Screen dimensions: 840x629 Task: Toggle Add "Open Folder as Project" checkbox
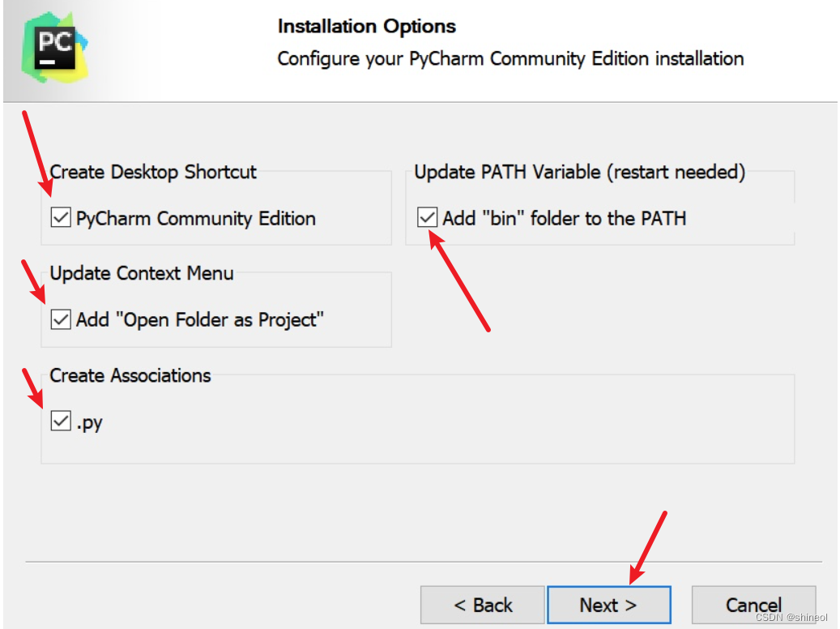(x=61, y=319)
